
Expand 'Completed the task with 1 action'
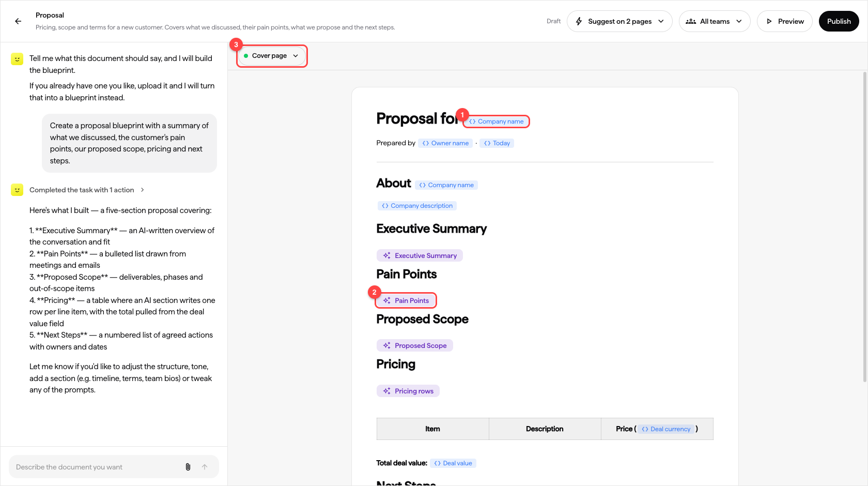[x=87, y=190]
